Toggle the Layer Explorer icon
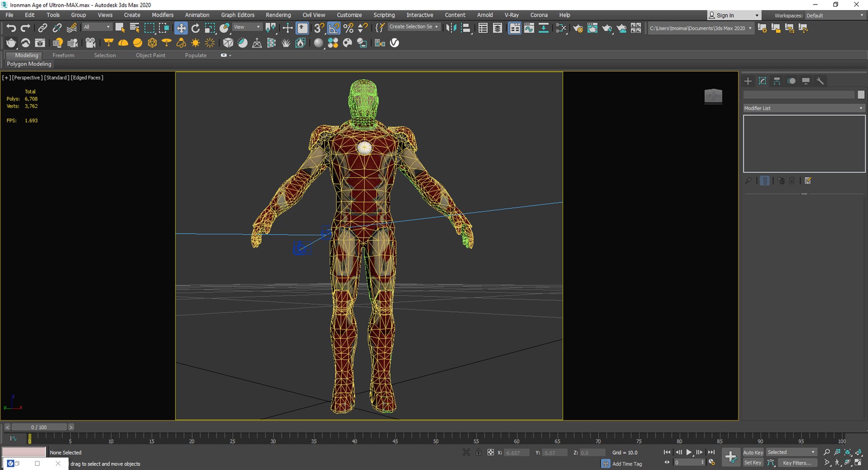Viewport: 868px width, 470px height. tap(497, 28)
